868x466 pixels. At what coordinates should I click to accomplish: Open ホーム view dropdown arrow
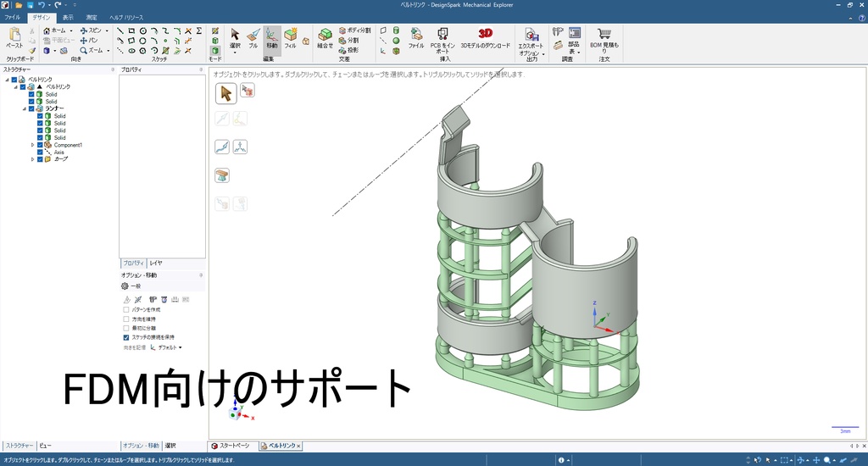point(71,31)
